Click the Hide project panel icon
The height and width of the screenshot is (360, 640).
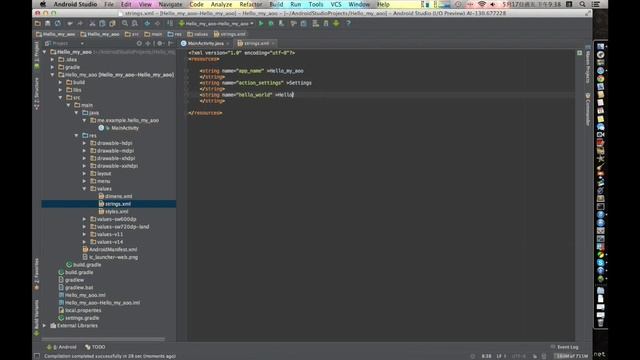[x=171, y=43]
